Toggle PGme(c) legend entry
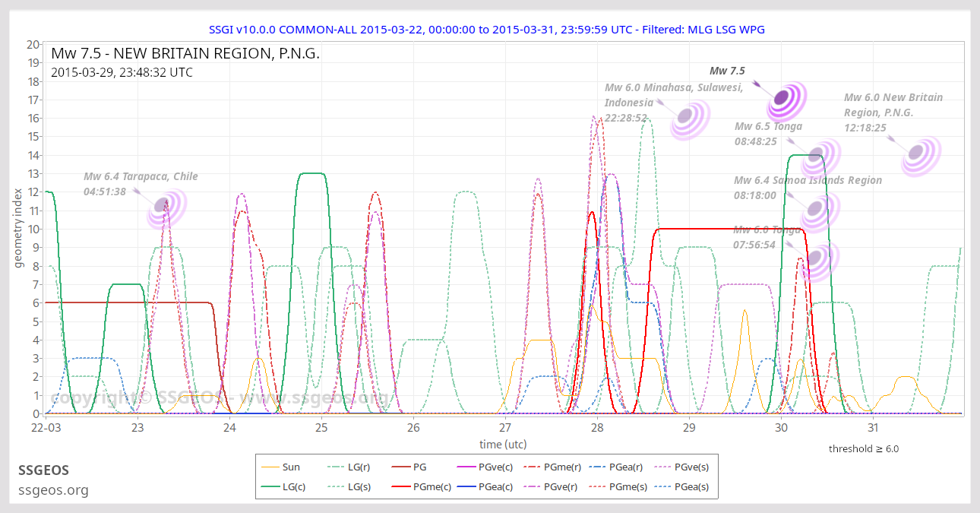Viewport: 980px width, 513px height. click(421, 486)
